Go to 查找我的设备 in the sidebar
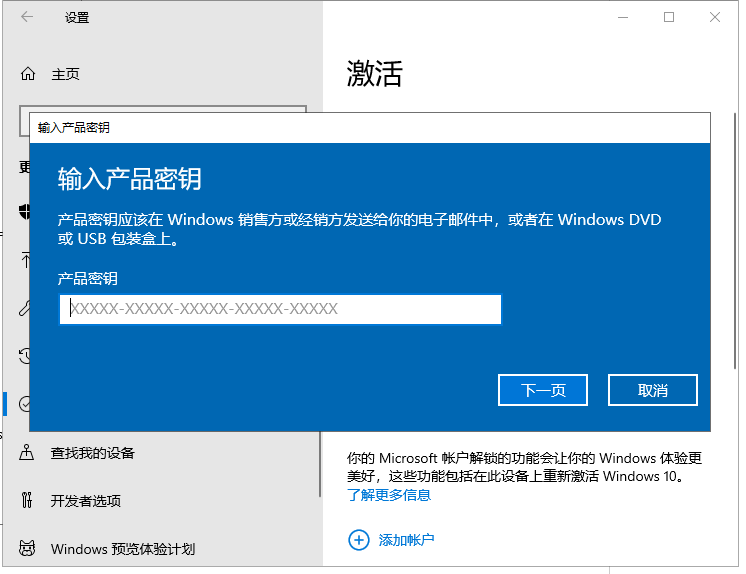Viewport: 746px width, 574px height. [92, 453]
